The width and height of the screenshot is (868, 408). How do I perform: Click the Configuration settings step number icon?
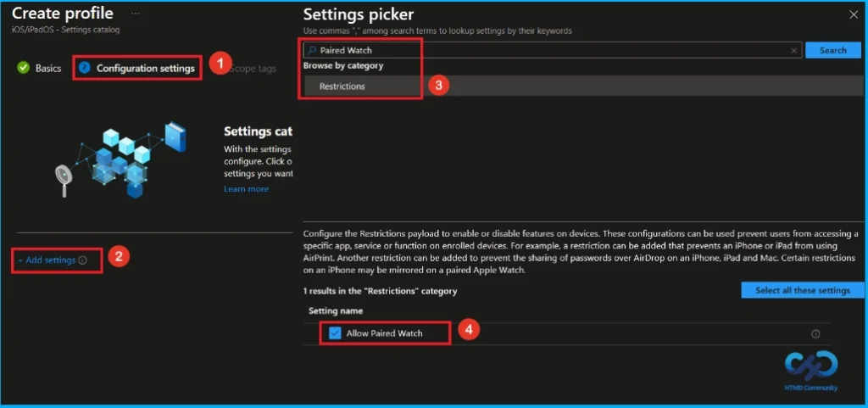point(84,68)
